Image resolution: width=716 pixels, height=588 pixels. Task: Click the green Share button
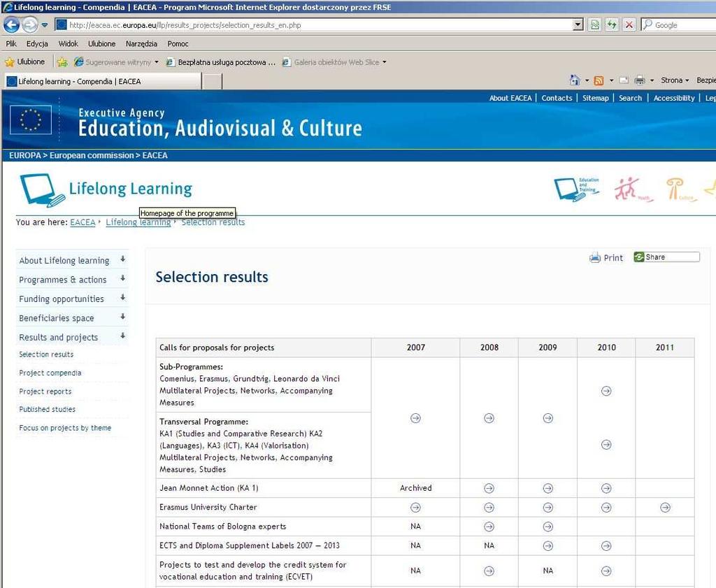tap(666, 257)
